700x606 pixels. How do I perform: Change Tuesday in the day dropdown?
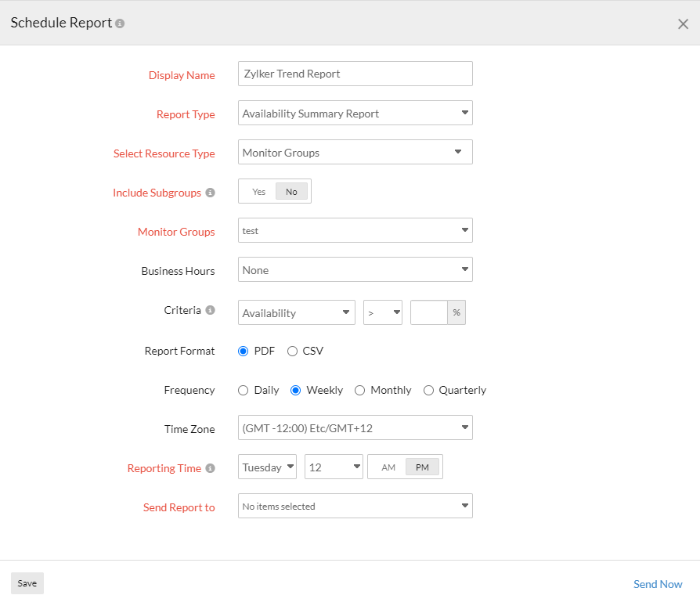tap(266, 467)
